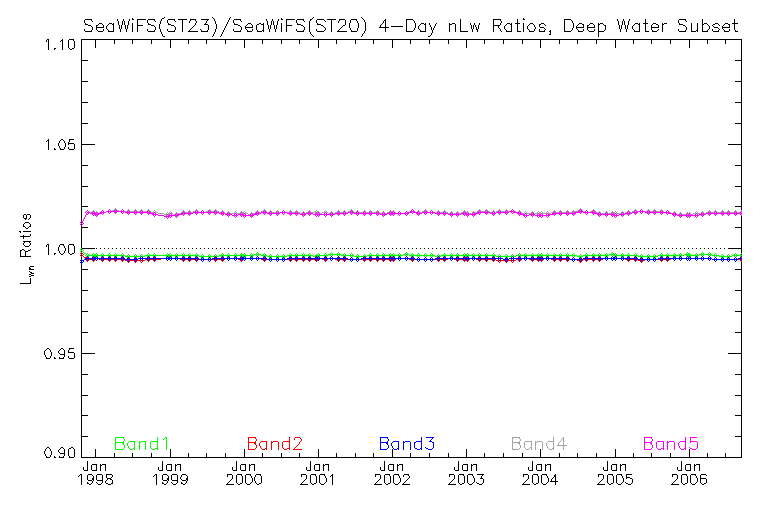Viewport: 768px width, 512px height.
Task: Click the 1.10 y-axis value
Action: click(60, 45)
